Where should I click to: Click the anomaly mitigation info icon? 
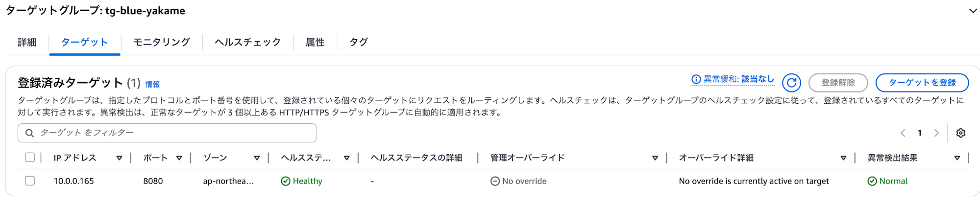(696, 79)
